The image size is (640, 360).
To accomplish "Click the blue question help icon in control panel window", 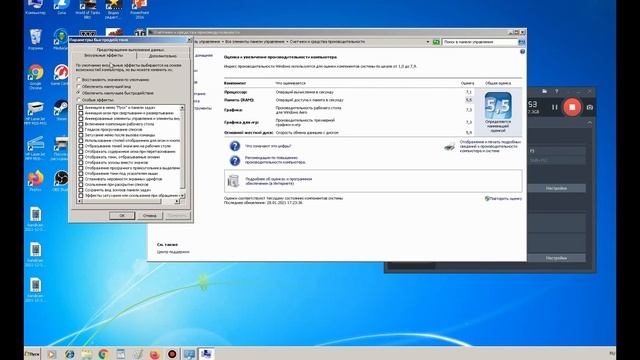I will [522, 52].
